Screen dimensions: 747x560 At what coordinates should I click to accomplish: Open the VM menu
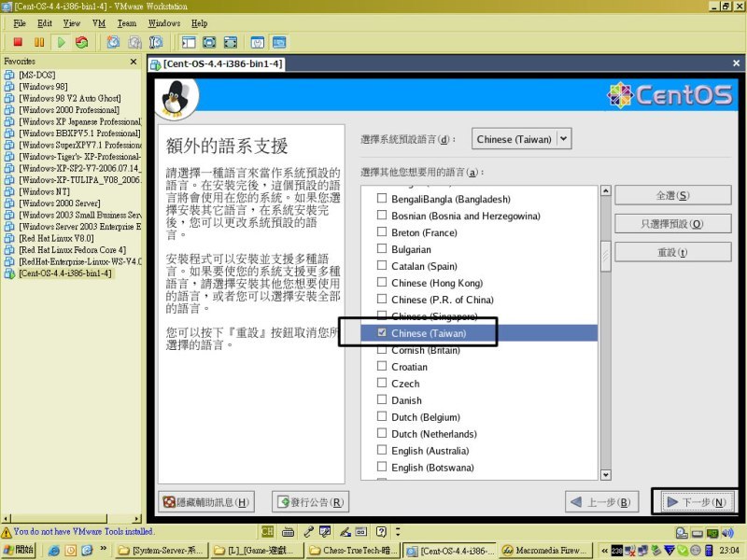[99, 23]
